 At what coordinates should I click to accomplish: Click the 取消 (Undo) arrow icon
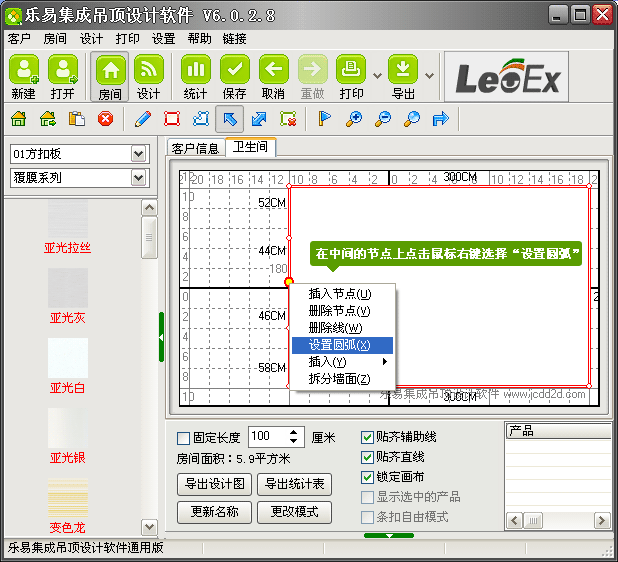pyautogui.click(x=273, y=72)
